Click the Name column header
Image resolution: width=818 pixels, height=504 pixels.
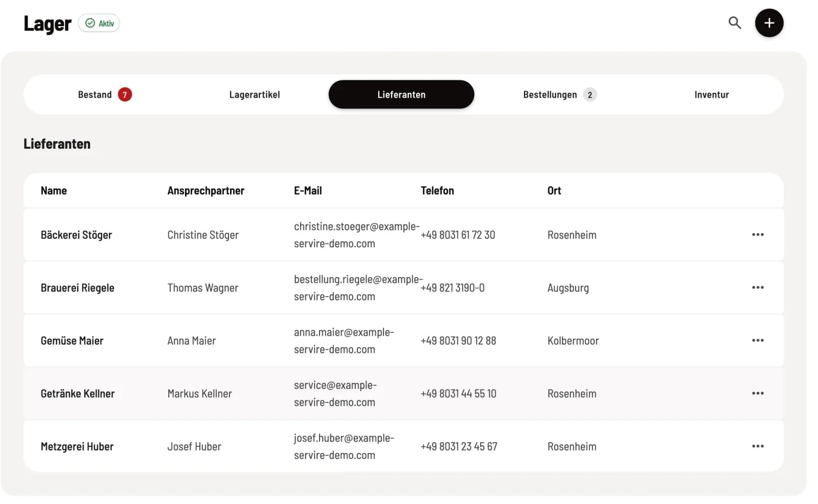[54, 191]
